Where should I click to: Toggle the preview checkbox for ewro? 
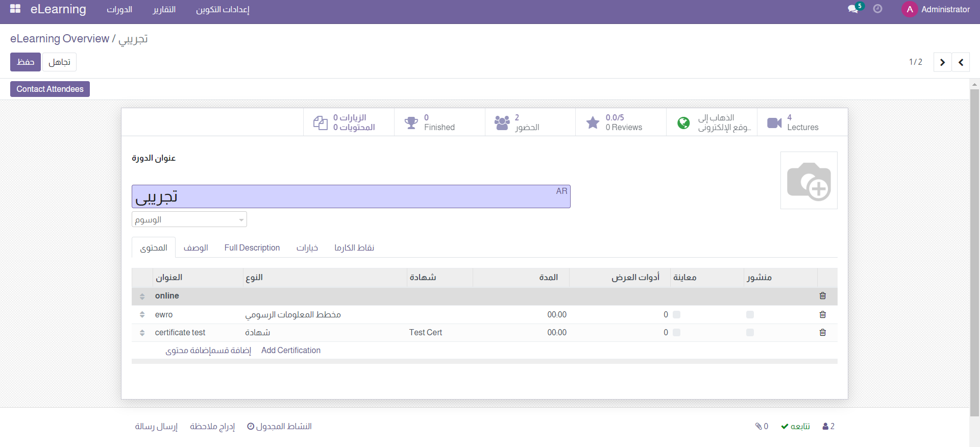[676, 315]
